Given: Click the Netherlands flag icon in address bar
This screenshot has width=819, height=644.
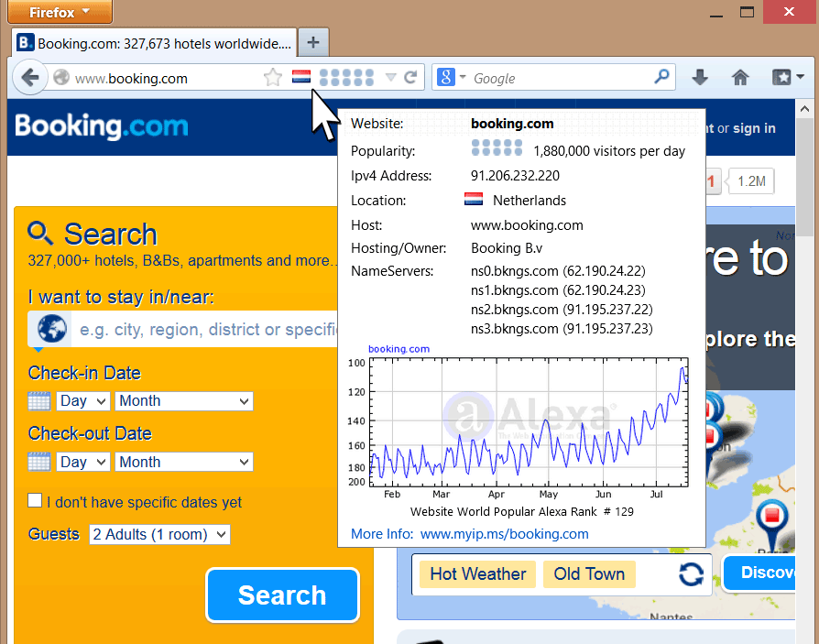Looking at the screenshot, I should coord(301,78).
